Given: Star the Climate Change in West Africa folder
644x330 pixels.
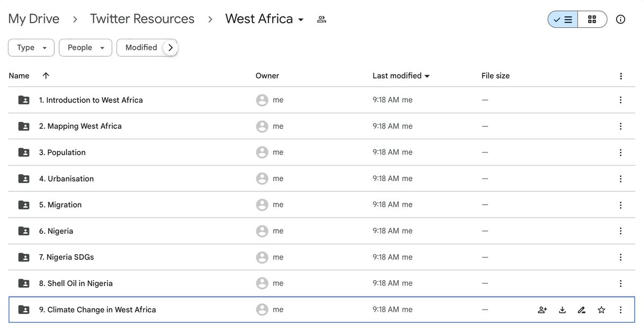Looking at the screenshot, I should pyautogui.click(x=601, y=310).
